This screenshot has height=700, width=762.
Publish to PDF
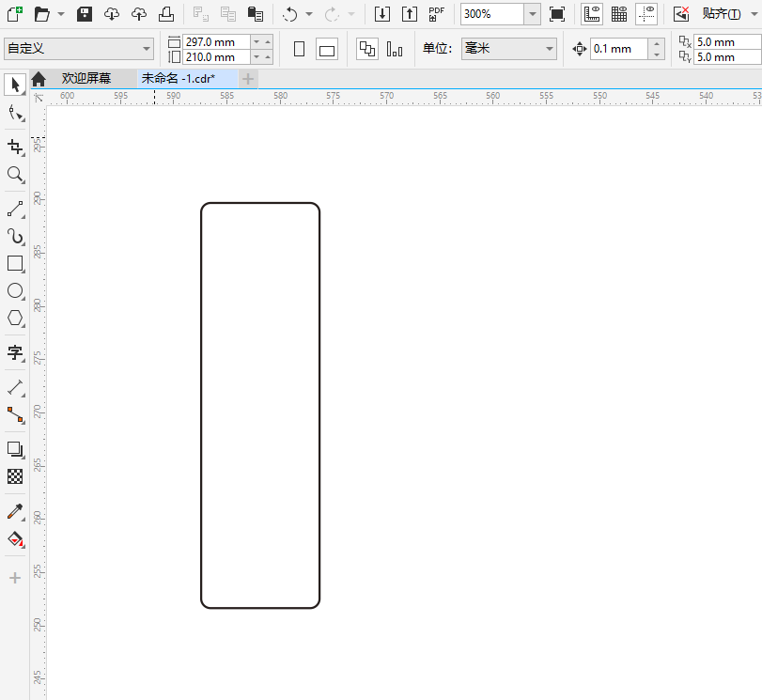point(436,14)
